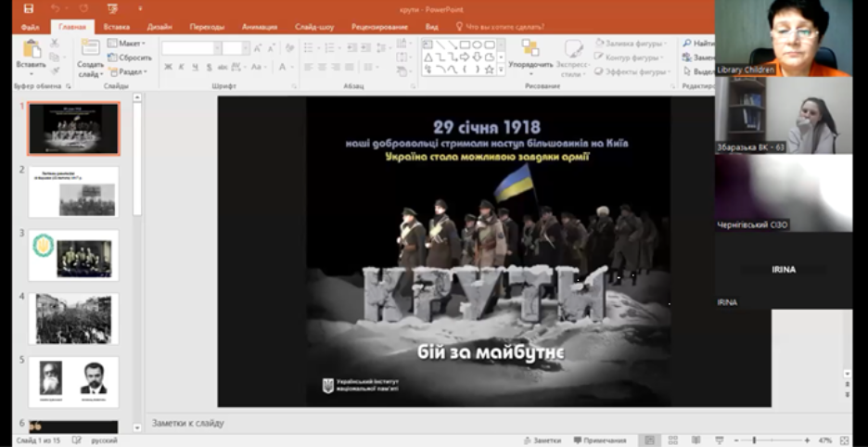Click the Сбросить reset button
The width and height of the screenshot is (868, 447).
click(130, 57)
